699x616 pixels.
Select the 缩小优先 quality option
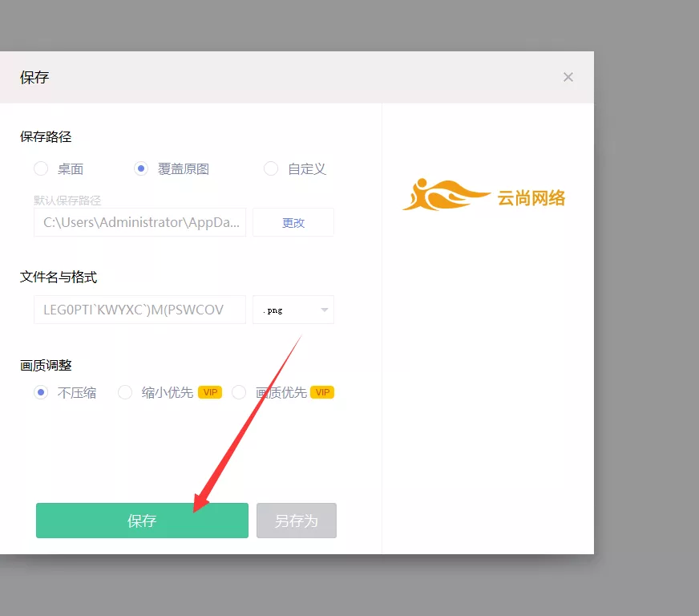[125, 392]
